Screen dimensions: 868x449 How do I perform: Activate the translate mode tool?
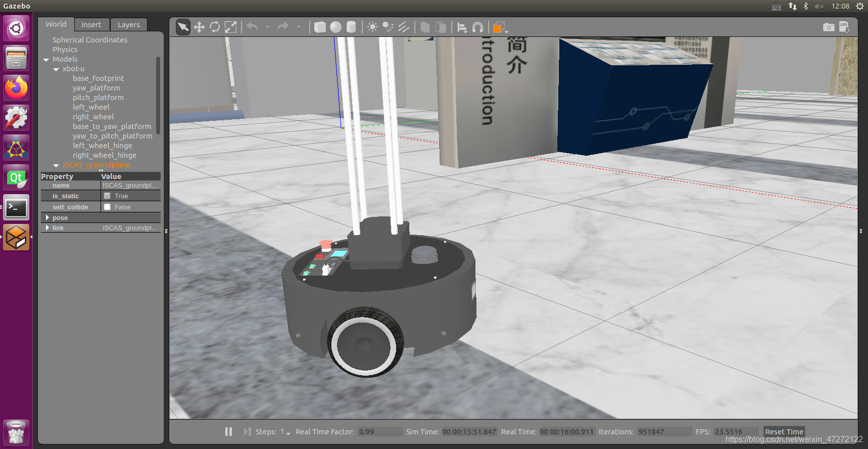point(199,27)
